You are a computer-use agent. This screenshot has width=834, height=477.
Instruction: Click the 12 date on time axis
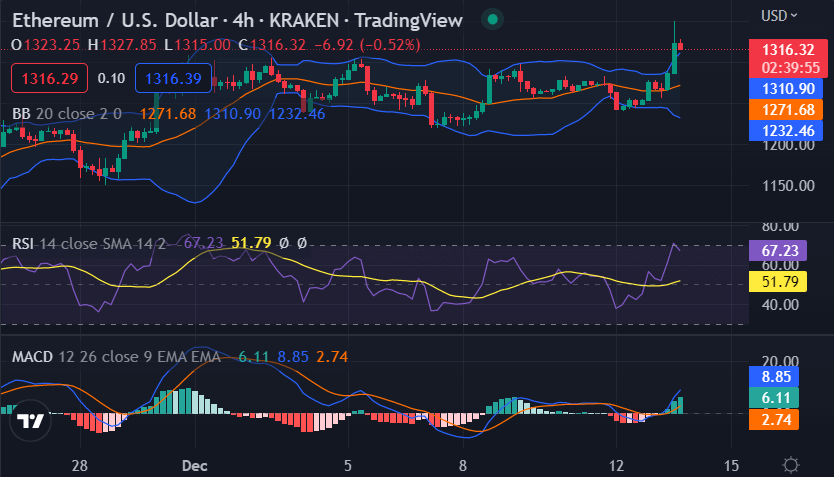[x=616, y=466]
